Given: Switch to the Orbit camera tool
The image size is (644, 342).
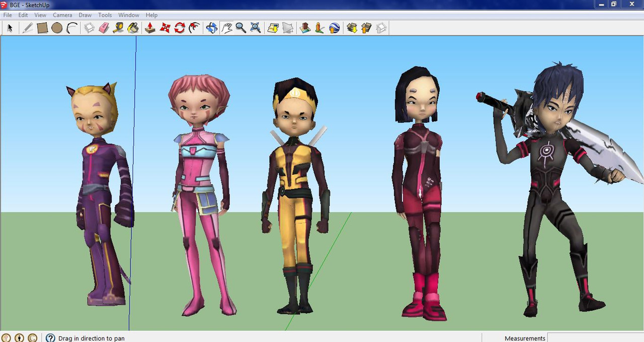Looking at the screenshot, I should (212, 28).
